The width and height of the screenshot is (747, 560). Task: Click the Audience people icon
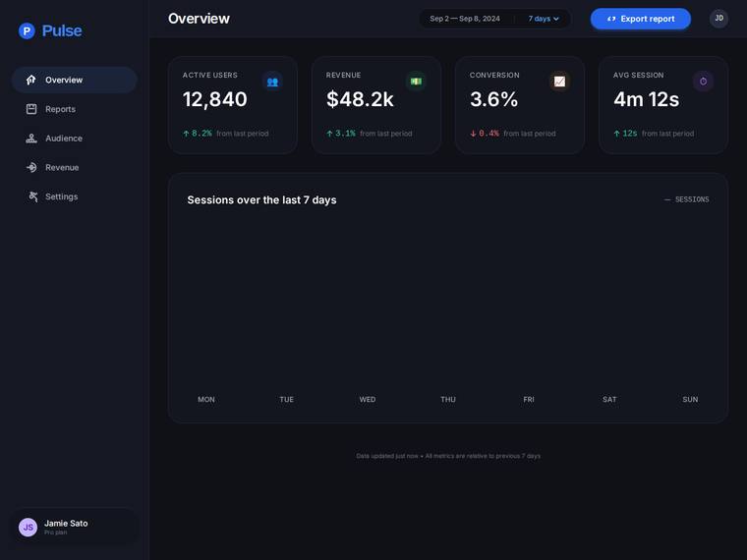tap(31, 139)
